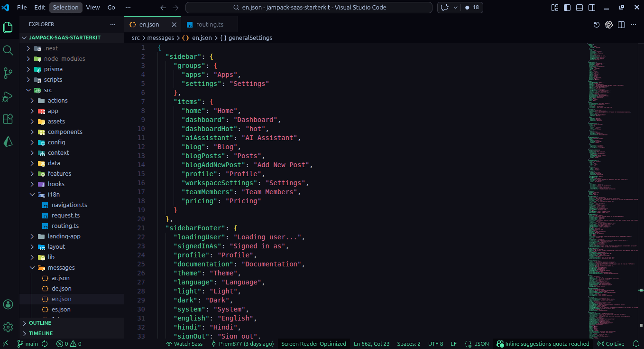Click the main branch in status bar
644x349 pixels.
point(28,344)
